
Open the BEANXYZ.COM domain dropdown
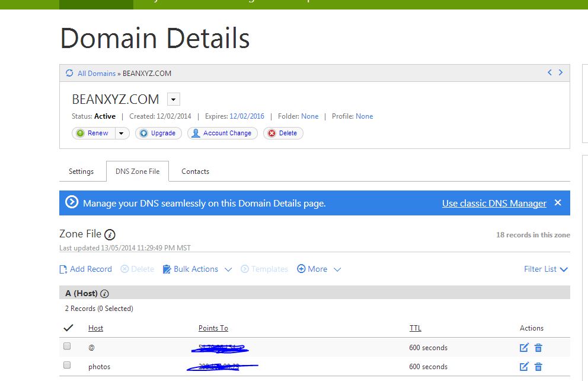tap(174, 99)
